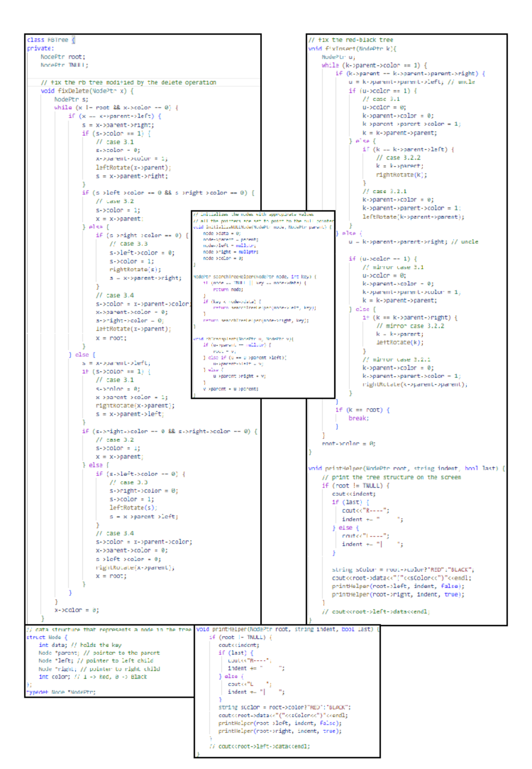Click printHelper signature in the bottom code panel
This screenshot has width=532, height=769.
(x=288, y=629)
